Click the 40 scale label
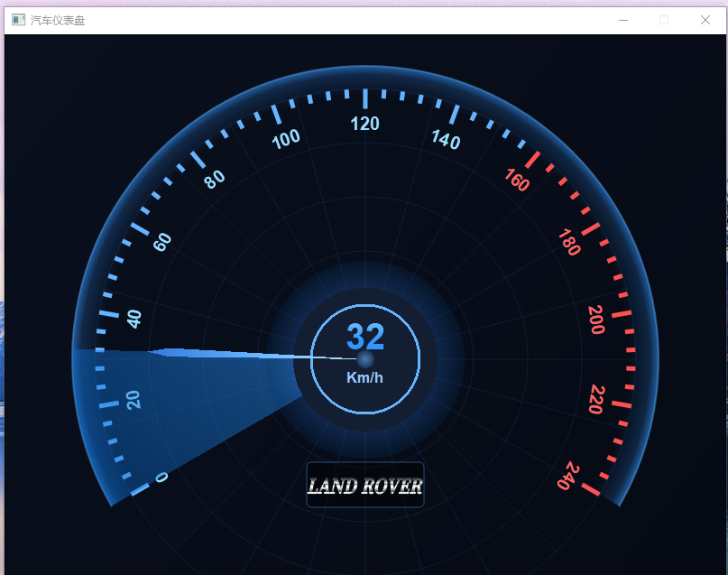Image resolution: width=728 pixels, height=575 pixels. [x=134, y=319]
